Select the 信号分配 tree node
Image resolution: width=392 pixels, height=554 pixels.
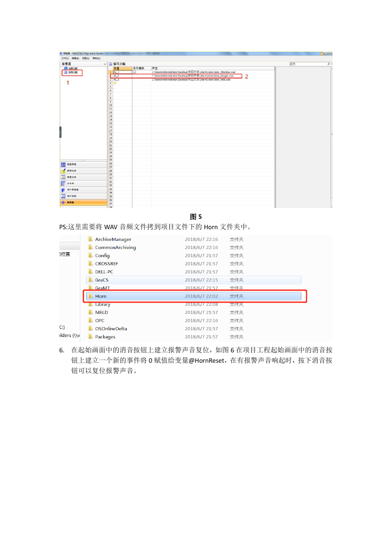(x=71, y=72)
